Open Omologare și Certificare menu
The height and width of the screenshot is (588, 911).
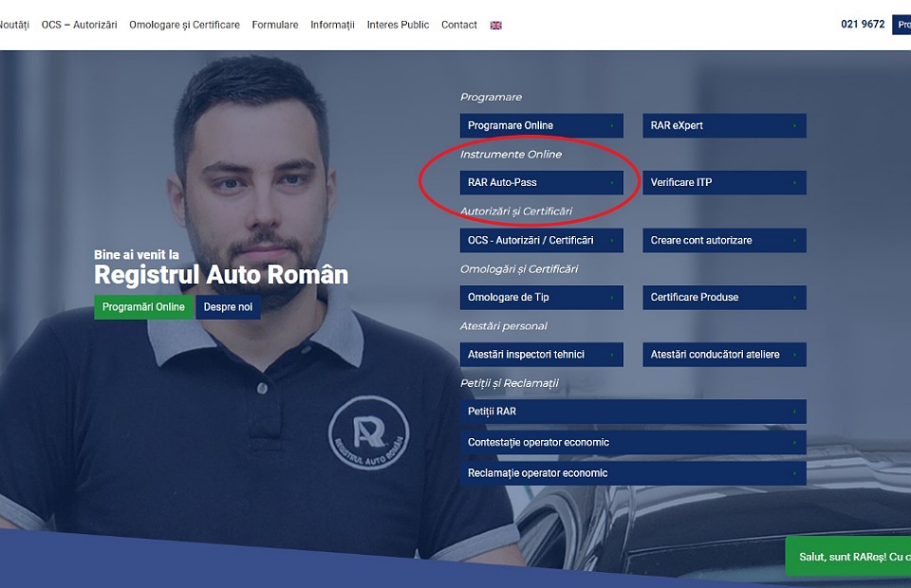pyautogui.click(x=184, y=25)
